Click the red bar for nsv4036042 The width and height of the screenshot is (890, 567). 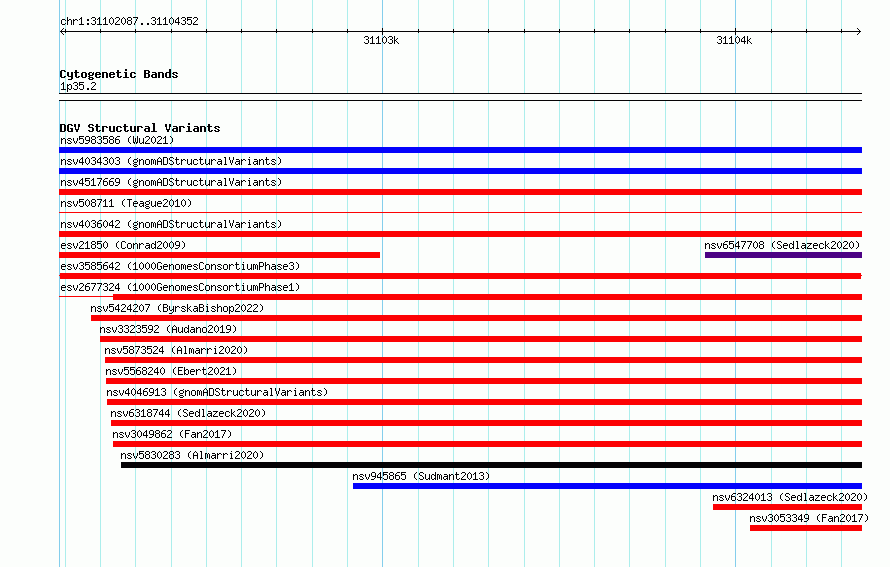click(460, 234)
